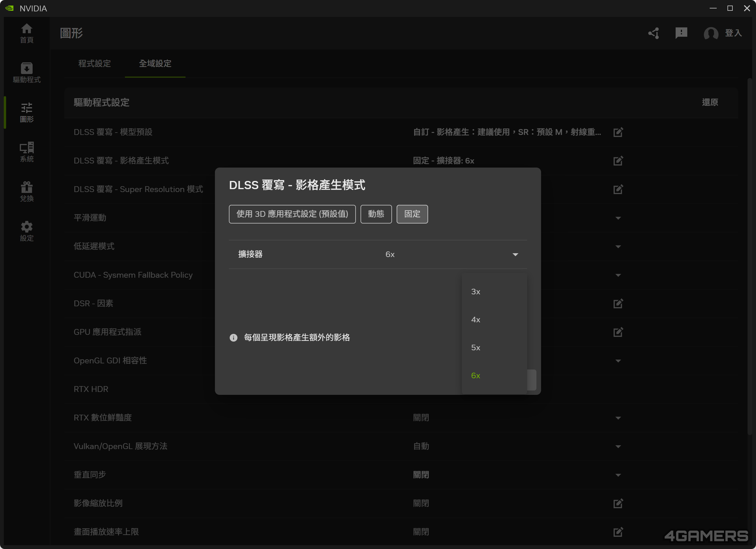Click the share icon in header

pos(653,33)
